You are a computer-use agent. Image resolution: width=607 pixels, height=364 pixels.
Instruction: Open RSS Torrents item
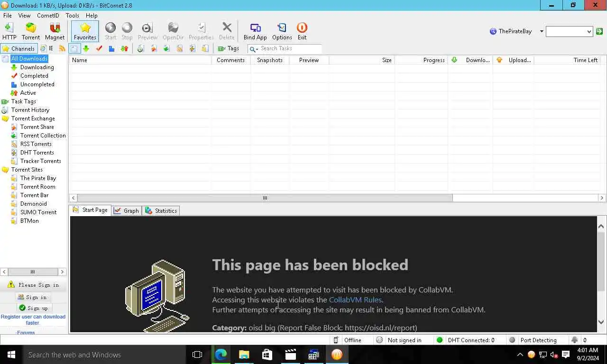click(x=36, y=144)
